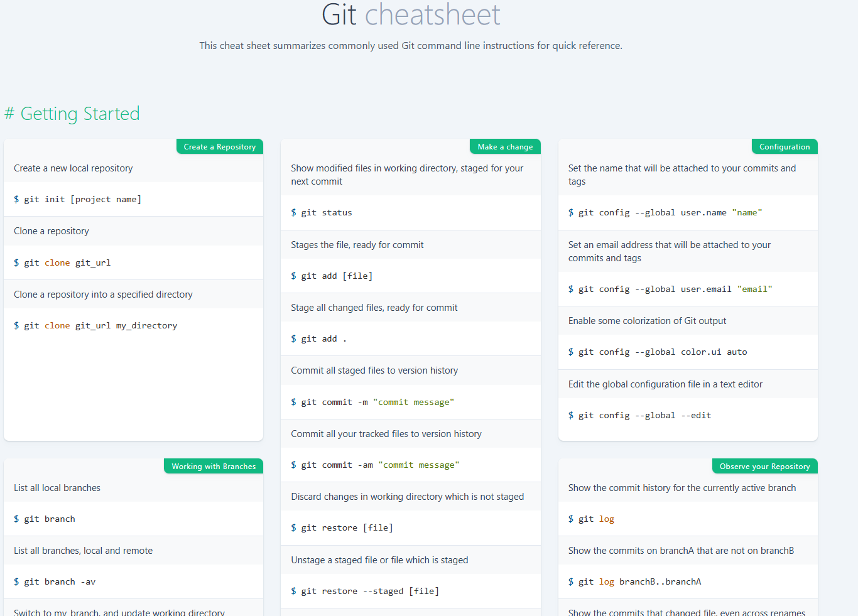Click the '# Getting Started' section heading anchor
The image size is (858, 616).
point(72,114)
